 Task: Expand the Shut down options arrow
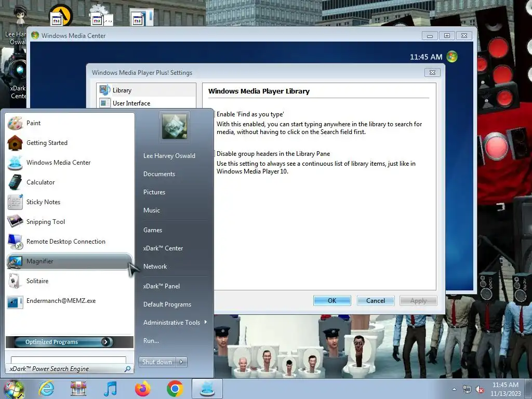click(181, 362)
